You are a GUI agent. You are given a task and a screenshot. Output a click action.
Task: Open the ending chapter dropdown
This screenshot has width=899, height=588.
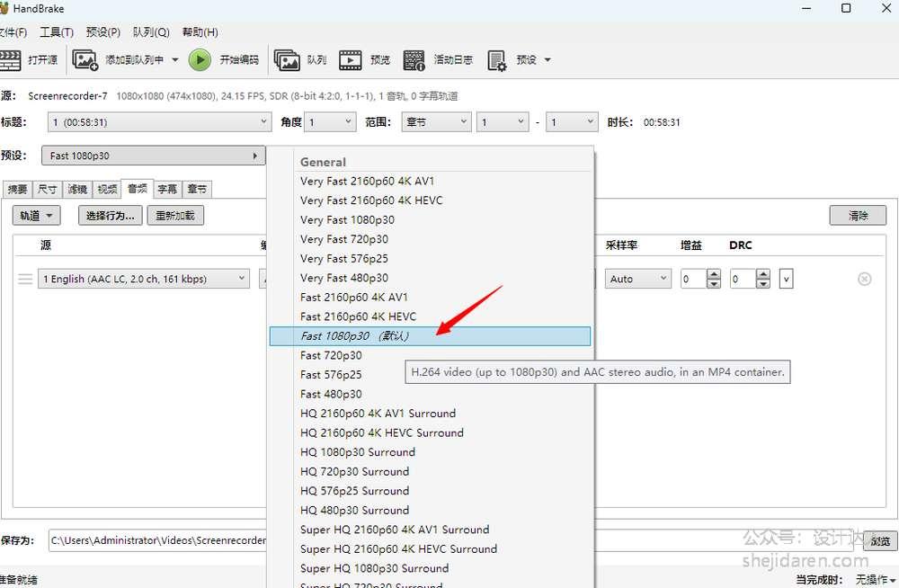pyautogui.click(x=572, y=122)
